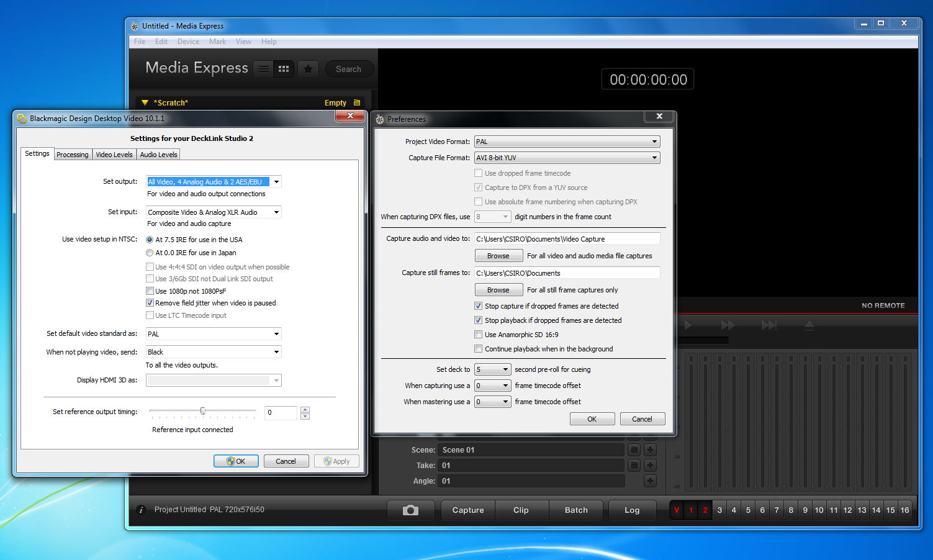
Task: Open the Log tab in Media Express
Action: pyautogui.click(x=632, y=510)
